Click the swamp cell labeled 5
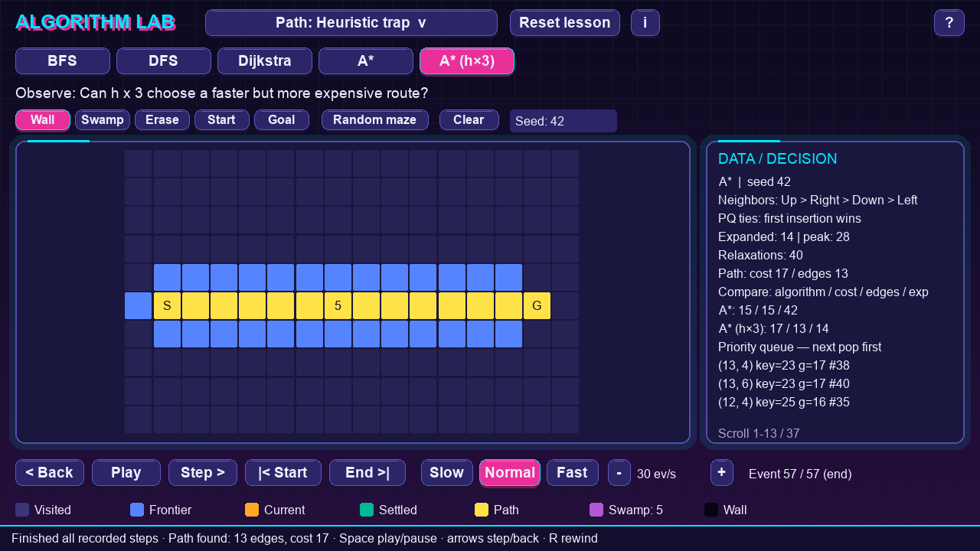Image resolution: width=980 pixels, height=551 pixels. point(338,306)
